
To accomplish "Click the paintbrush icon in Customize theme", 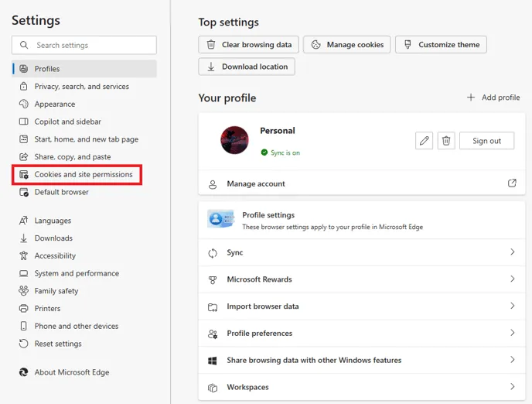I will point(408,44).
